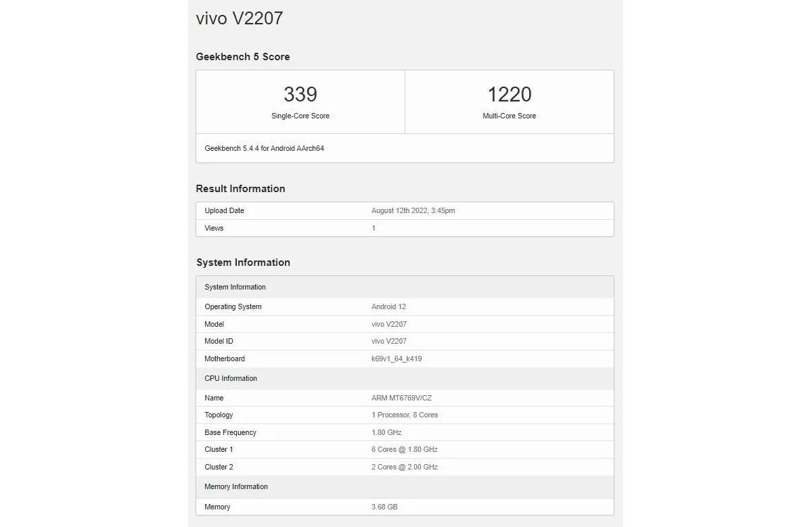812x527 pixels.
Task: Select the upload date August 12th 2022 value
Action: point(413,210)
